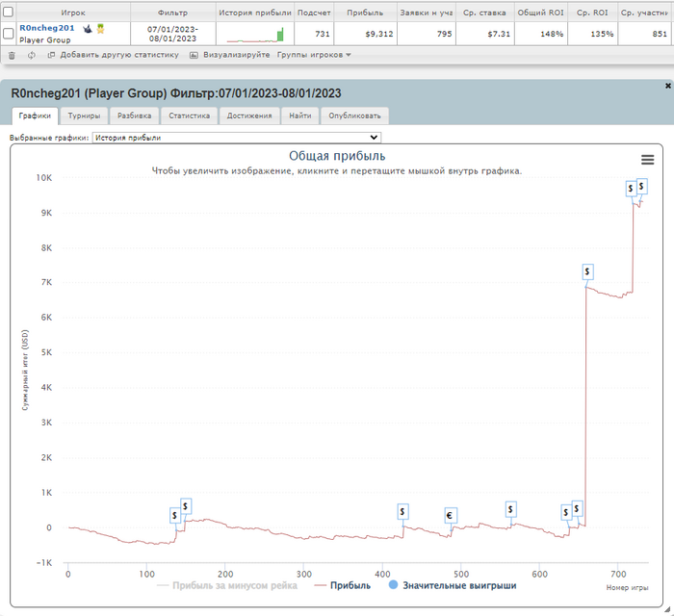Toggle the Прибыль legend series
Viewport: 674px width, 616px height.
[x=342, y=585]
